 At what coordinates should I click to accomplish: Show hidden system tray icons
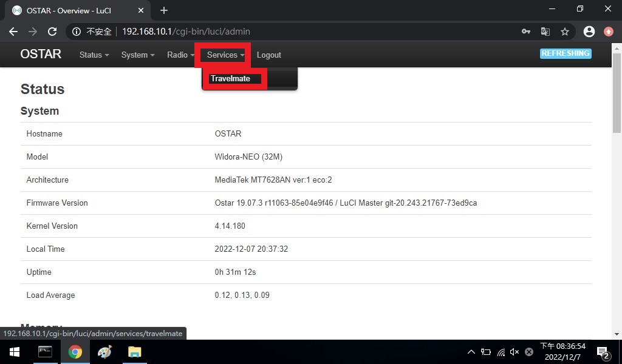(x=471, y=352)
